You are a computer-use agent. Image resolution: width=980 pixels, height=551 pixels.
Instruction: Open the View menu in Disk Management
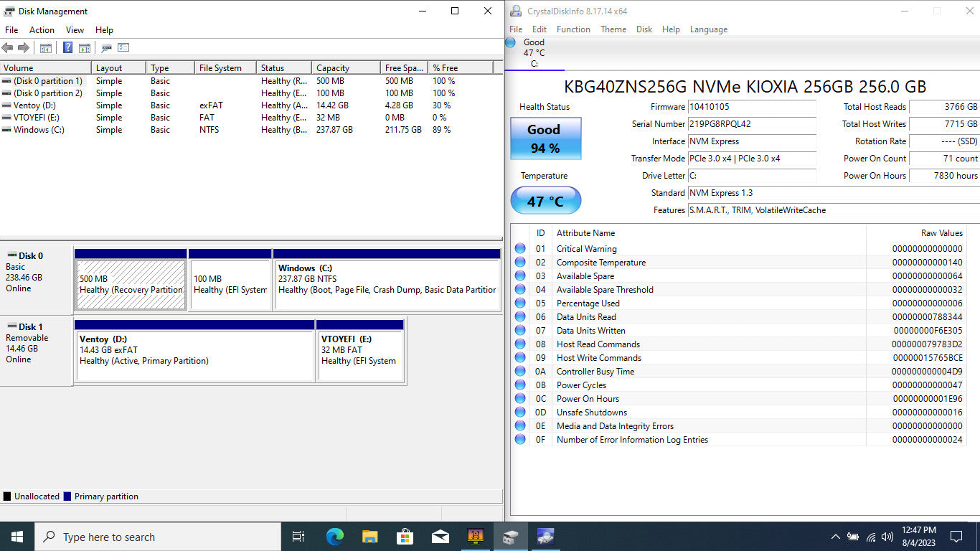pyautogui.click(x=75, y=30)
